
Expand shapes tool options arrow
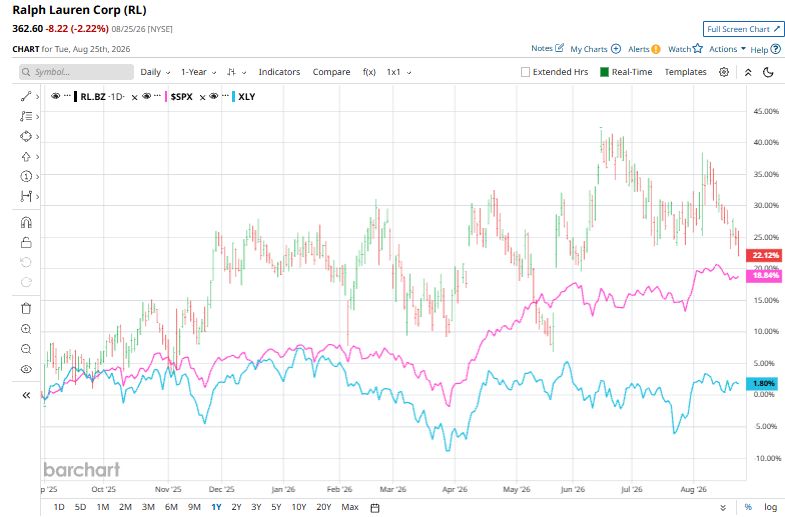click(38, 137)
